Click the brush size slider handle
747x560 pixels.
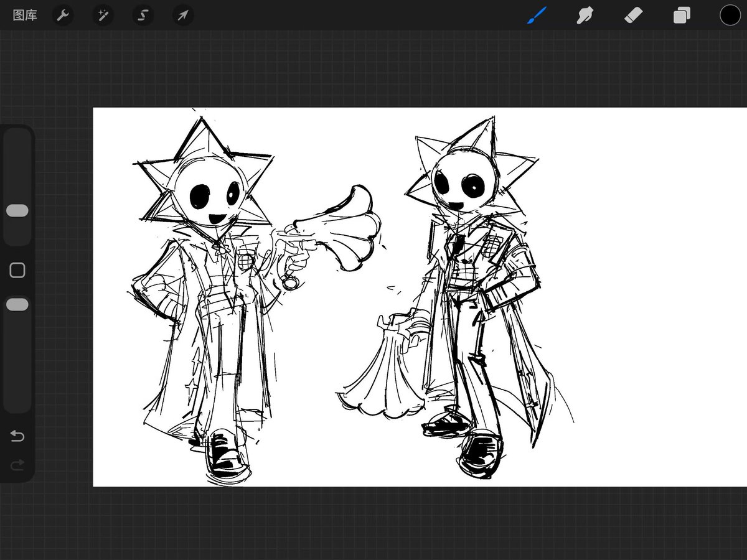click(x=17, y=211)
